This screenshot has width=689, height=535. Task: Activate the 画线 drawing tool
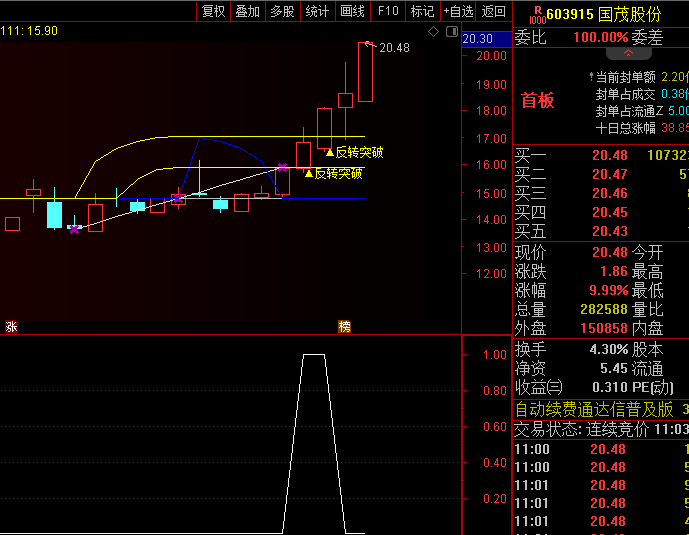point(352,11)
